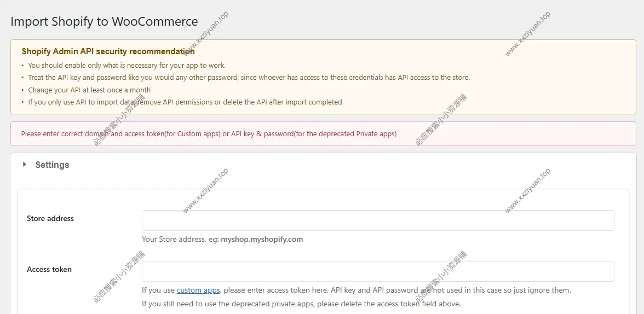644x314 pixels.
Task: Click the Import Shopify to WooCommerce title
Action: (x=104, y=22)
